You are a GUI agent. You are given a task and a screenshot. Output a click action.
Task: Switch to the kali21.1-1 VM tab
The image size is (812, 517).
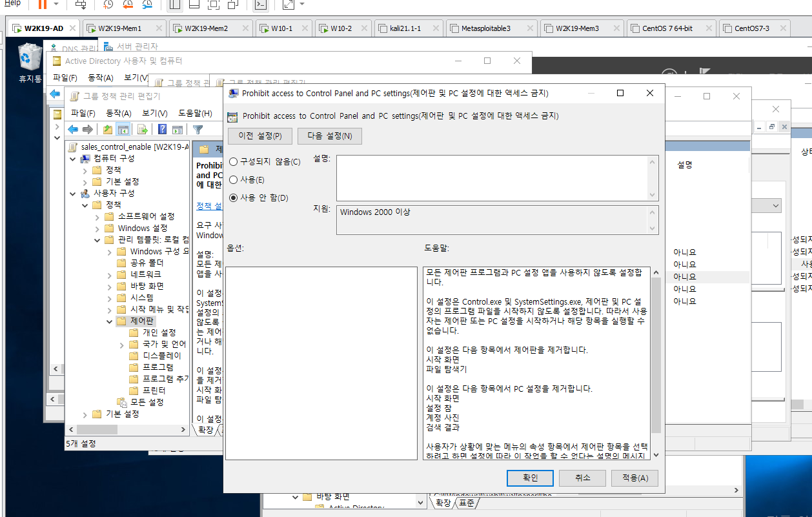(x=409, y=28)
